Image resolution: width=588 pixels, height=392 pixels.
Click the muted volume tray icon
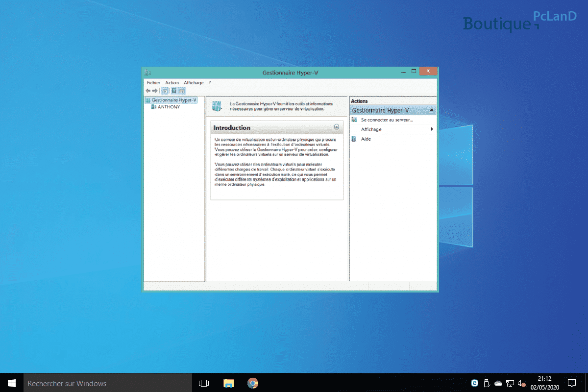pos(522,383)
